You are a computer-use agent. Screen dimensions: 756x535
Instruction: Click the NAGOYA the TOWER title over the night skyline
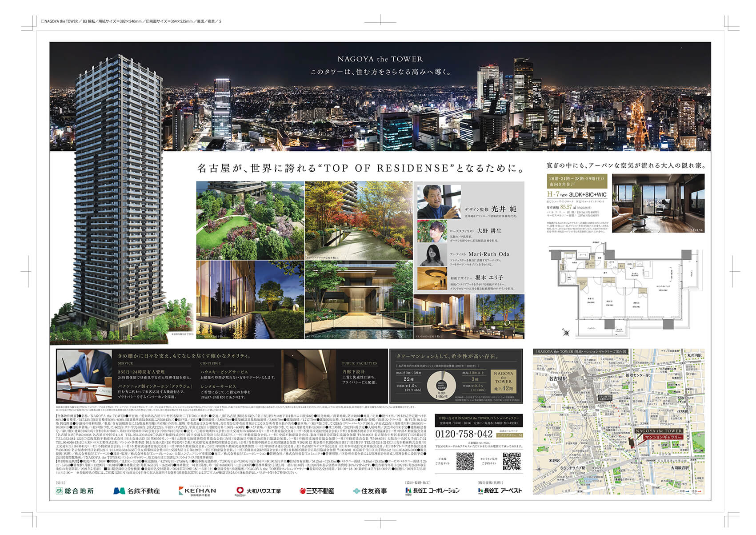coord(380,59)
